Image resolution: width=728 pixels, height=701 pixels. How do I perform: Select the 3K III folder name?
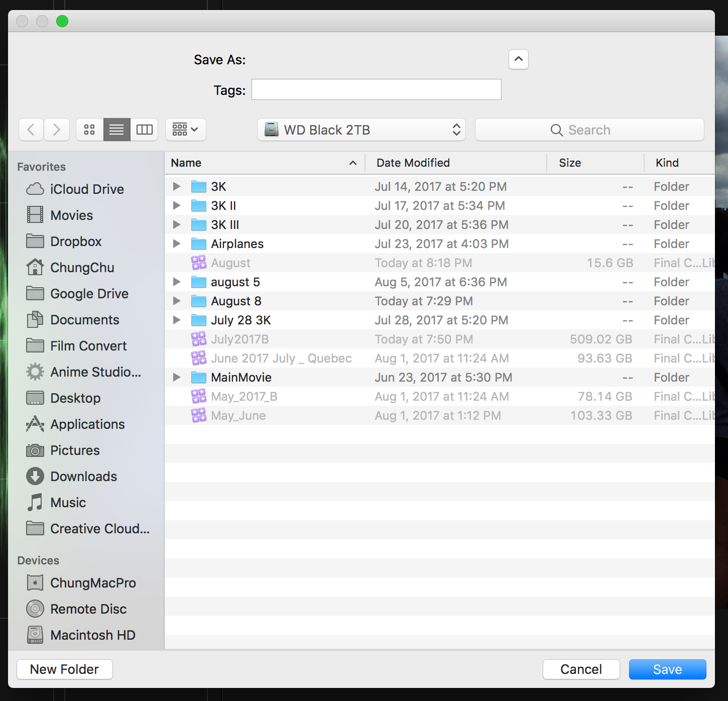[225, 224]
